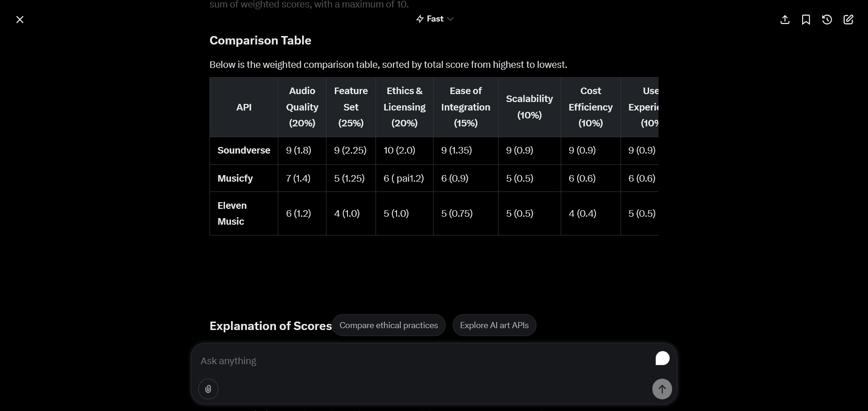Click the Soundverse Feature Set cell 9 (2.25)

(x=350, y=150)
